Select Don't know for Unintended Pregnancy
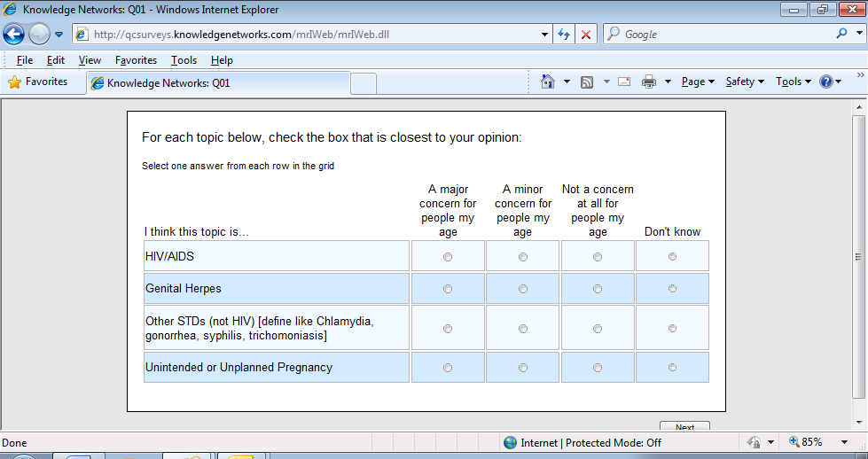The height and width of the screenshot is (459, 868). [672, 367]
